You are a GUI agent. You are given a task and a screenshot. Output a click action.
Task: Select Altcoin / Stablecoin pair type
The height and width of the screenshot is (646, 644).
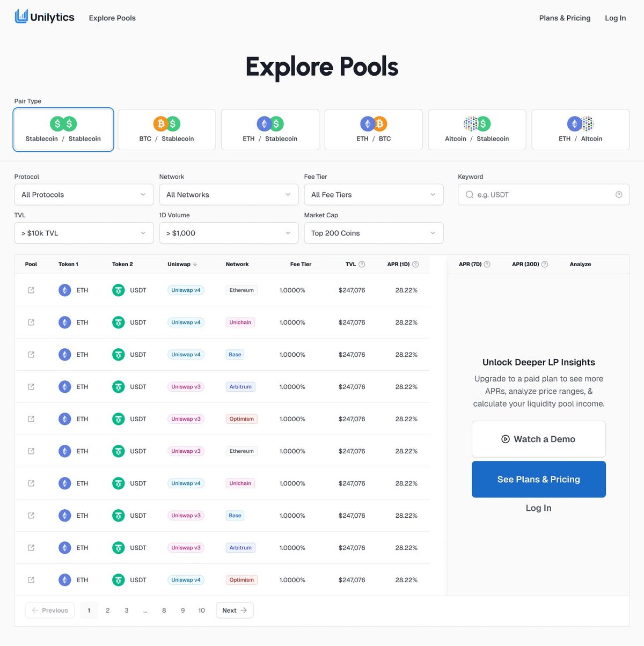(x=477, y=130)
